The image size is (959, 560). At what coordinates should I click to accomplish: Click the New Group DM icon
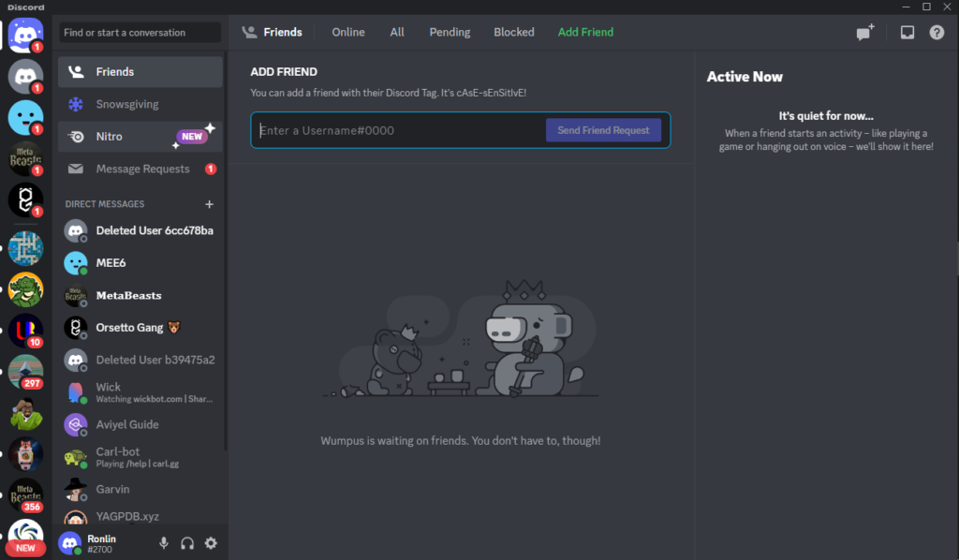[x=865, y=33]
